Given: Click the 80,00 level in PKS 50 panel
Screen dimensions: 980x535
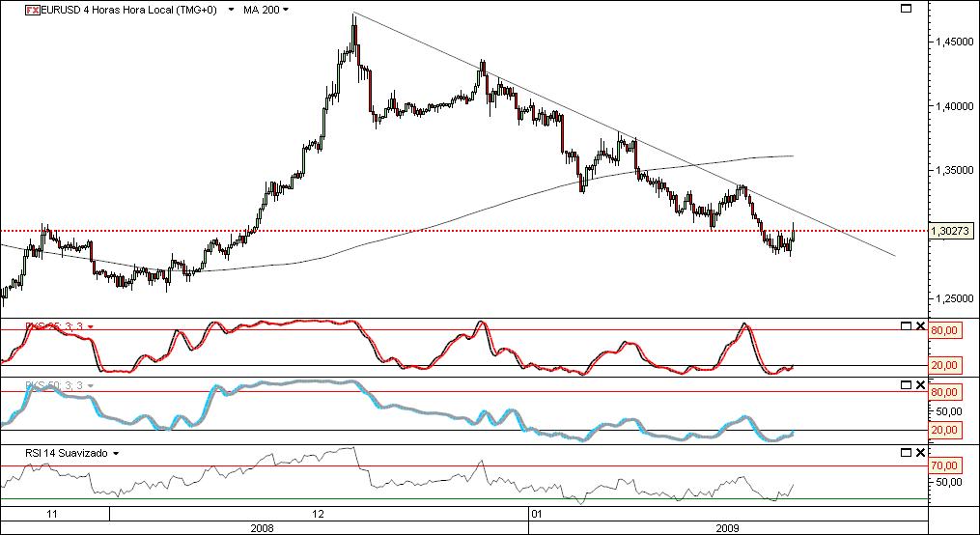Looking at the screenshot, I should 944,392.
